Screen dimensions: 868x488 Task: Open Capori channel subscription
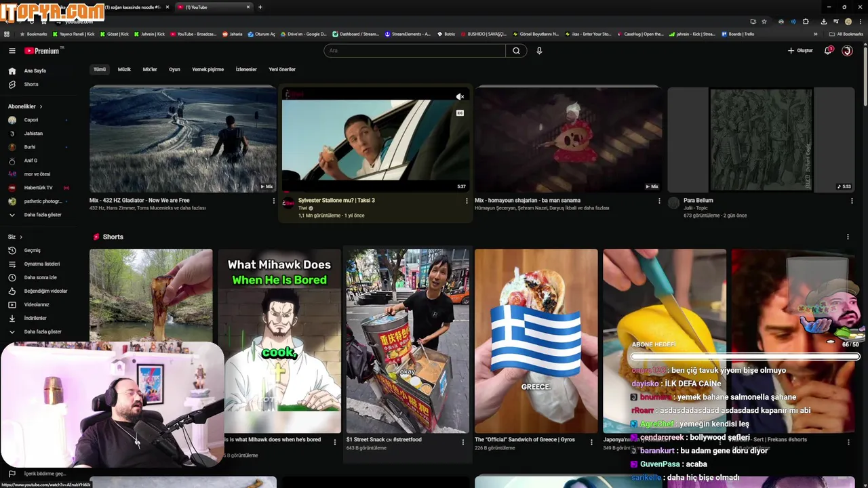pyautogui.click(x=31, y=120)
